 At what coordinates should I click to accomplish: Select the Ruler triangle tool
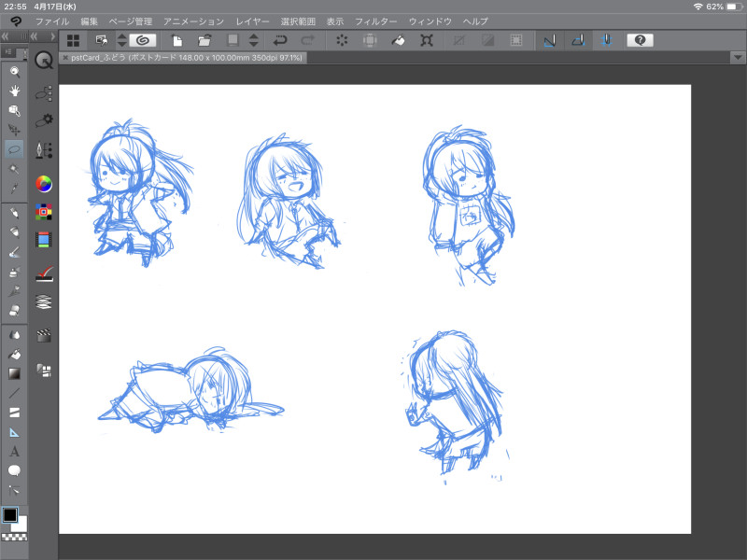click(15, 432)
